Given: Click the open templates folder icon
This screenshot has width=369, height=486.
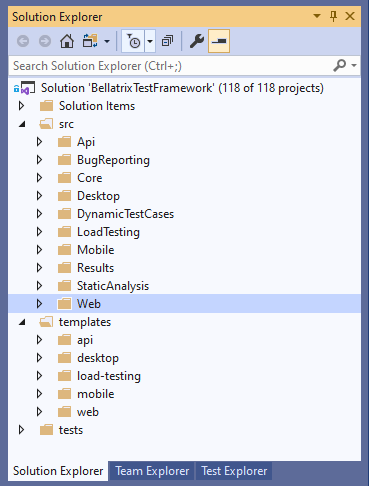Looking at the screenshot, I should [46, 322].
